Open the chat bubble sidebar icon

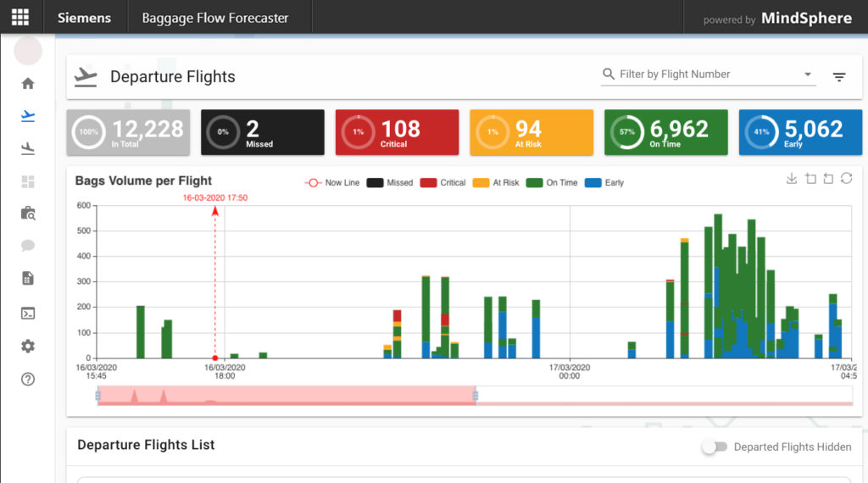(x=28, y=246)
